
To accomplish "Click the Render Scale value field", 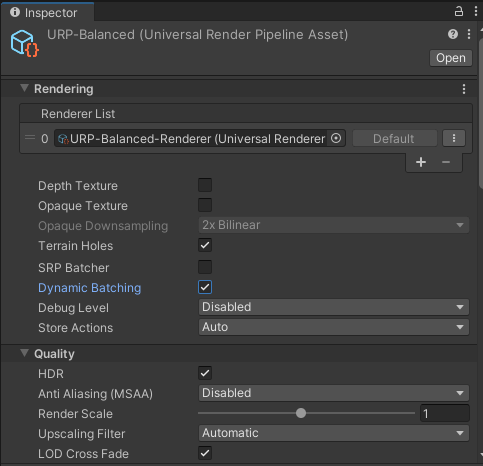I will tap(445, 413).
